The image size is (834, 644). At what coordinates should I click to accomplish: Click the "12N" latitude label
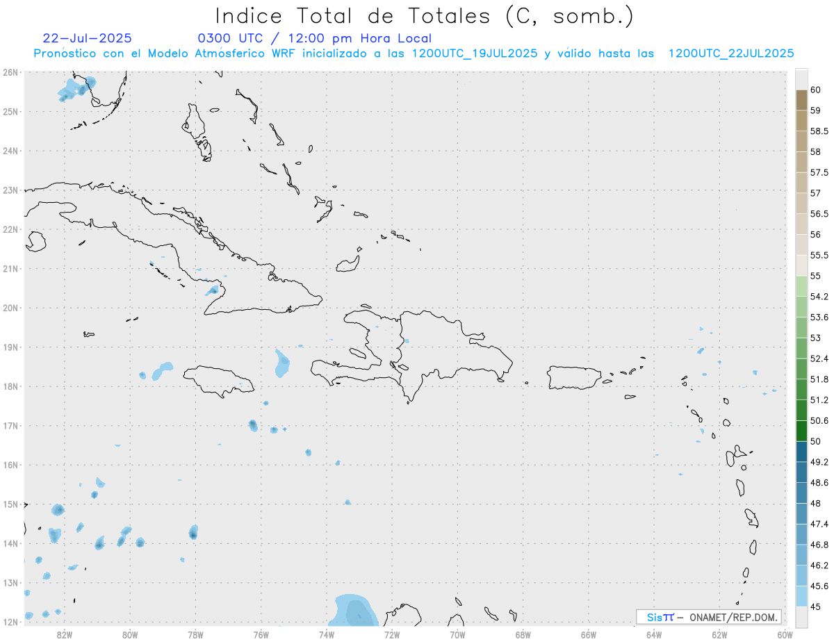tap(10, 622)
